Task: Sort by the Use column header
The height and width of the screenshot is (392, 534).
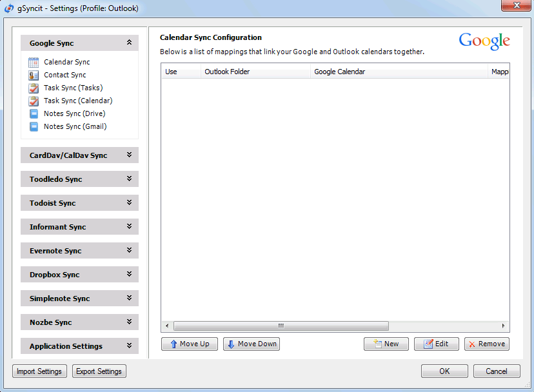Action: (x=181, y=72)
